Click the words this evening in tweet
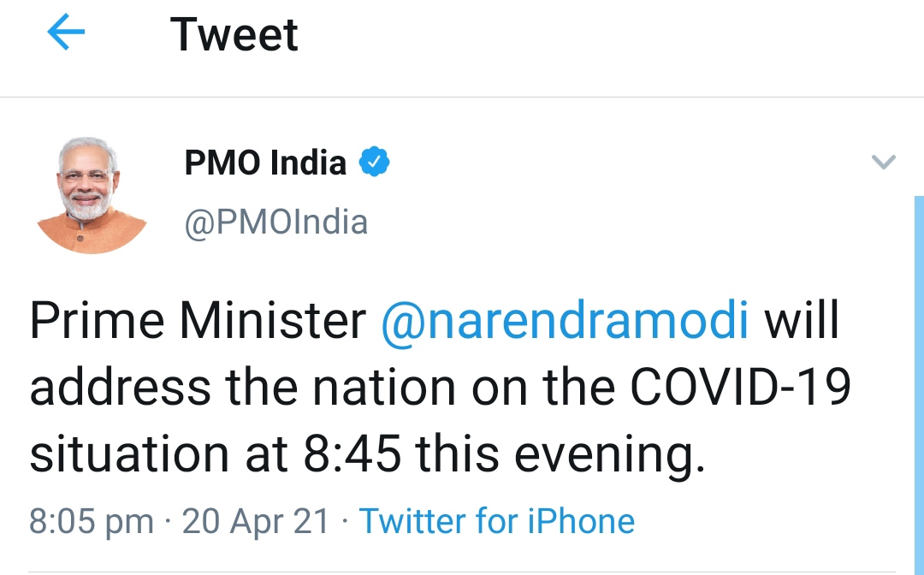Image resolution: width=924 pixels, height=575 pixels. pyautogui.click(x=560, y=455)
